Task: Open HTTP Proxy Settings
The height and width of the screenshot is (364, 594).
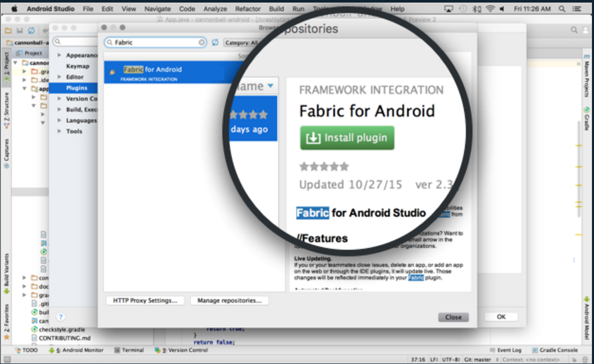Action: point(145,300)
